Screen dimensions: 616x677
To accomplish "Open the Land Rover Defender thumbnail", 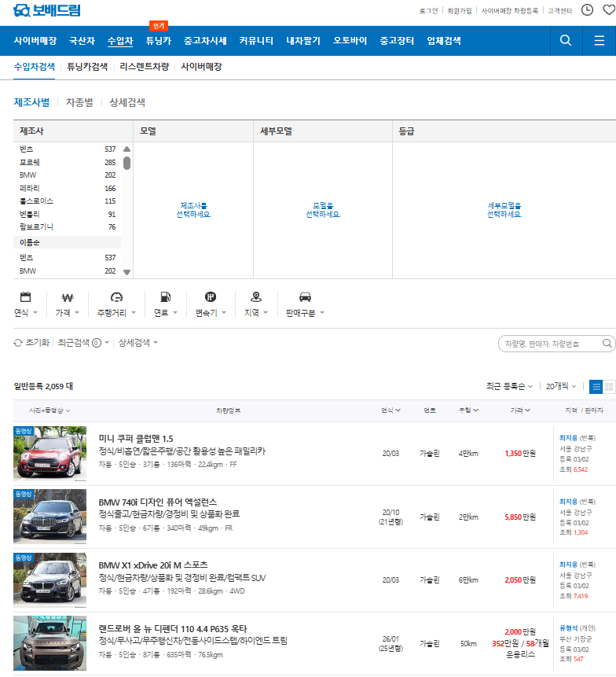I will pos(50,643).
